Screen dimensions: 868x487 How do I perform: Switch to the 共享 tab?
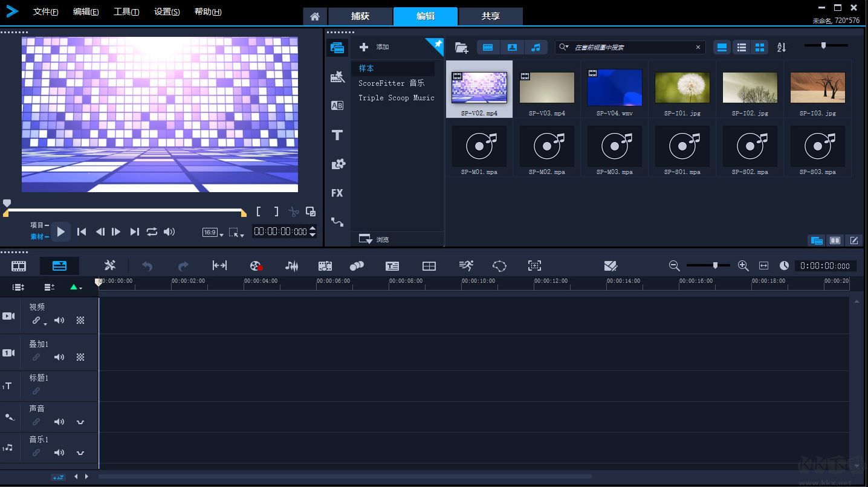pos(490,16)
